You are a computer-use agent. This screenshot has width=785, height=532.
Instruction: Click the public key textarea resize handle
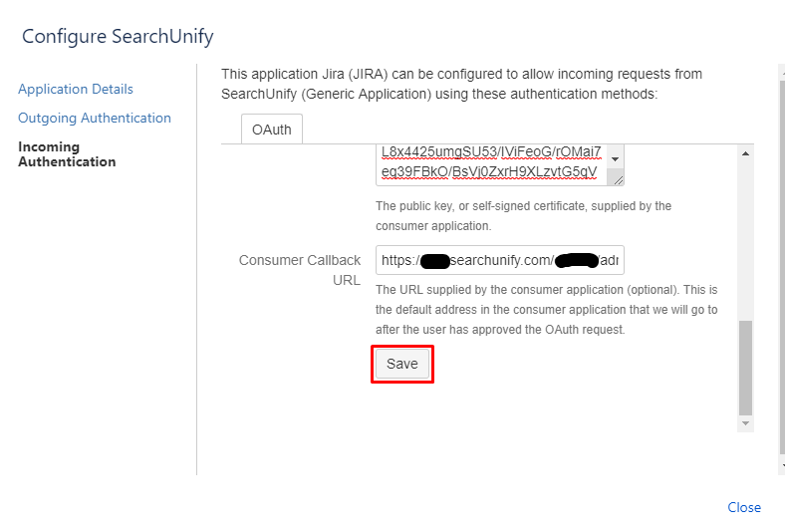(x=618, y=179)
